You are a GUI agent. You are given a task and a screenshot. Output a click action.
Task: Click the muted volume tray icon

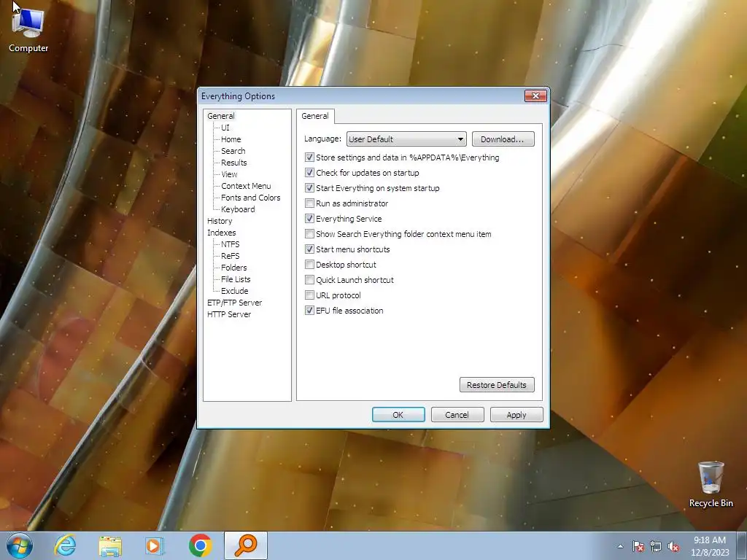point(673,546)
